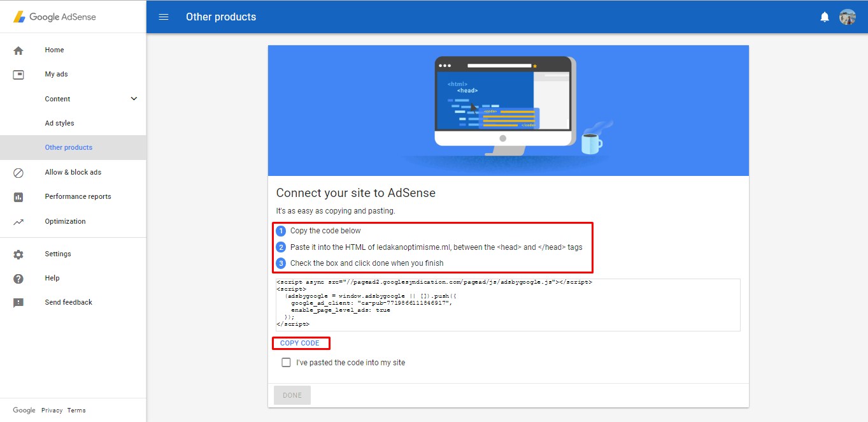Image resolution: width=868 pixels, height=422 pixels.
Task: Click the "Check the box and click done" text
Action: 367,263
